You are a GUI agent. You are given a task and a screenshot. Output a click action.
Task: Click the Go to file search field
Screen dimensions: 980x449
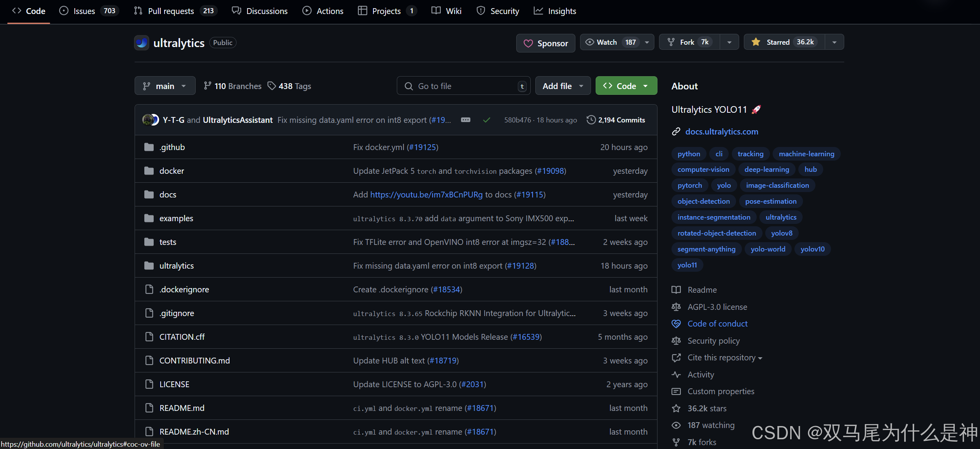click(x=463, y=86)
